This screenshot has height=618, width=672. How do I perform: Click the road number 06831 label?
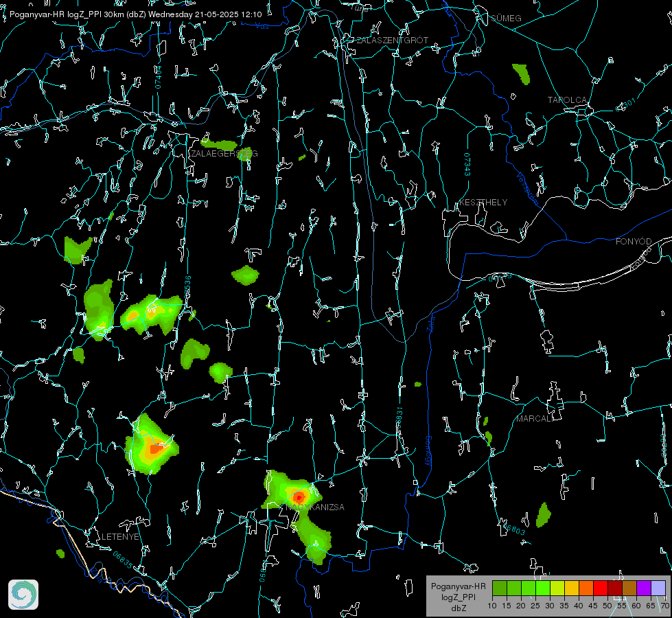[x=399, y=418]
